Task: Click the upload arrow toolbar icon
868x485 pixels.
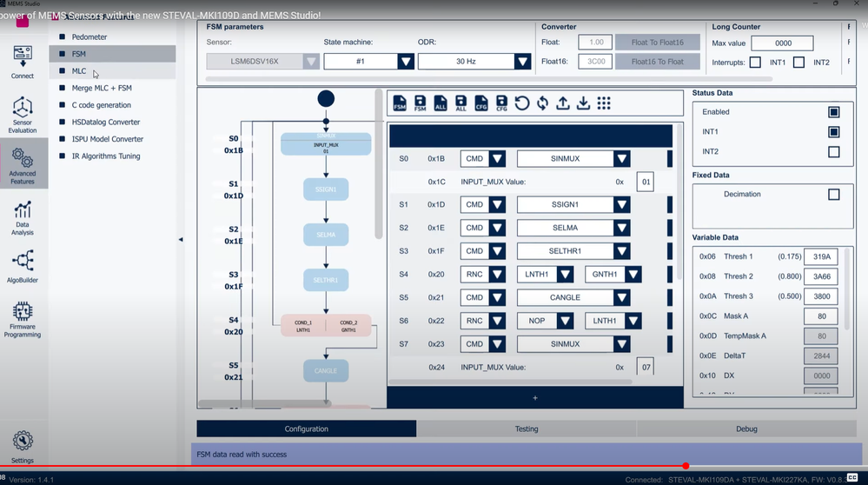Action: click(563, 103)
